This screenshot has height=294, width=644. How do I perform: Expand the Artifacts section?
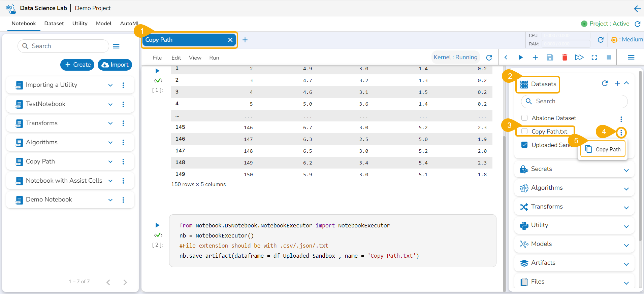(626, 264)
